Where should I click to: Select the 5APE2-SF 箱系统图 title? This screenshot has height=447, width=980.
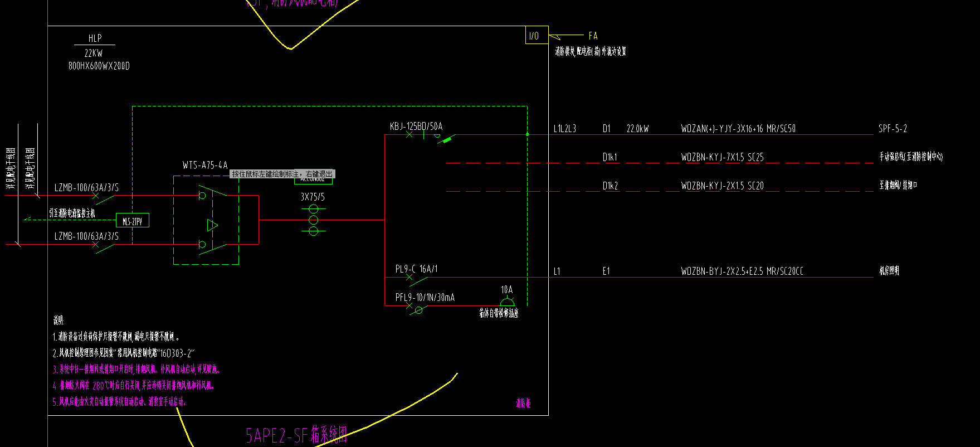coord(297,435)
